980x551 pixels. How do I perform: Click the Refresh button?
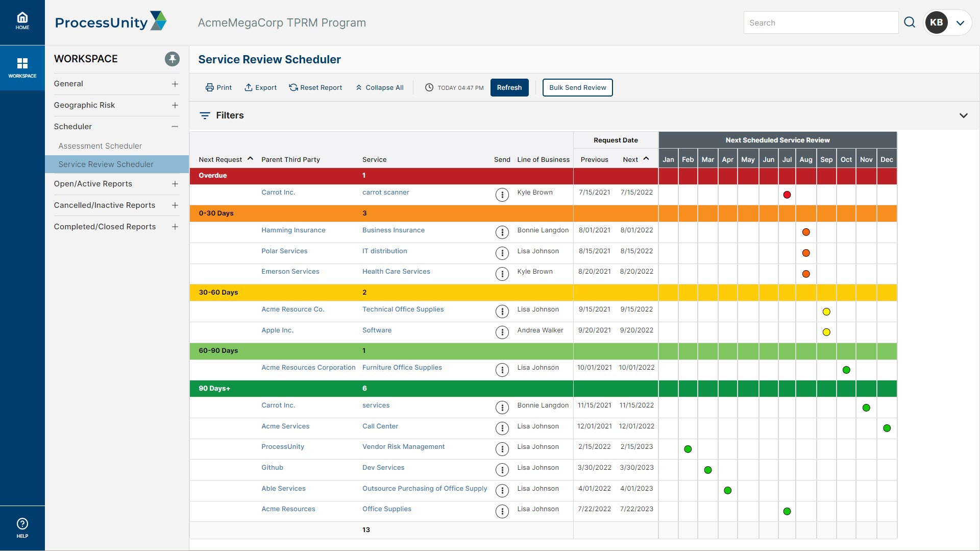(509, 87)
